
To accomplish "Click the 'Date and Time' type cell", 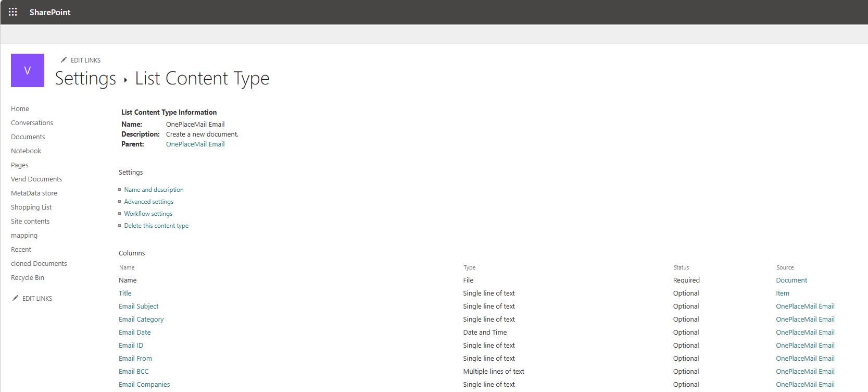I will [485, 333].
